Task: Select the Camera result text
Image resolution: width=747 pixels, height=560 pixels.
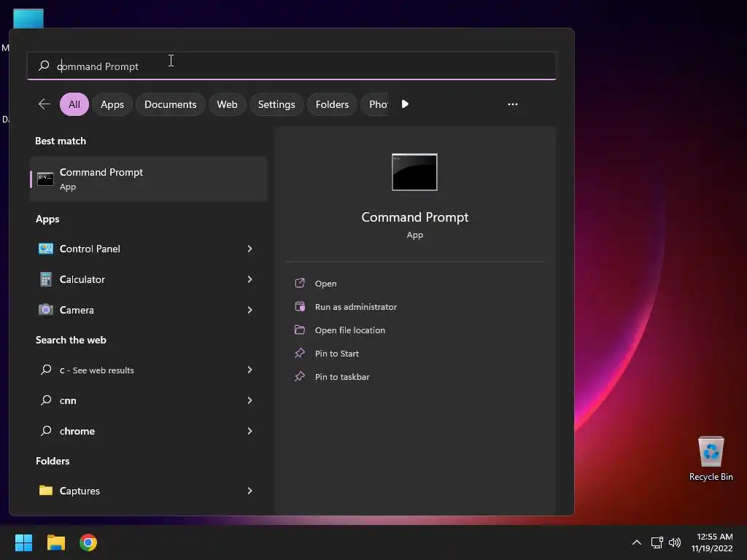Action: 77,309
